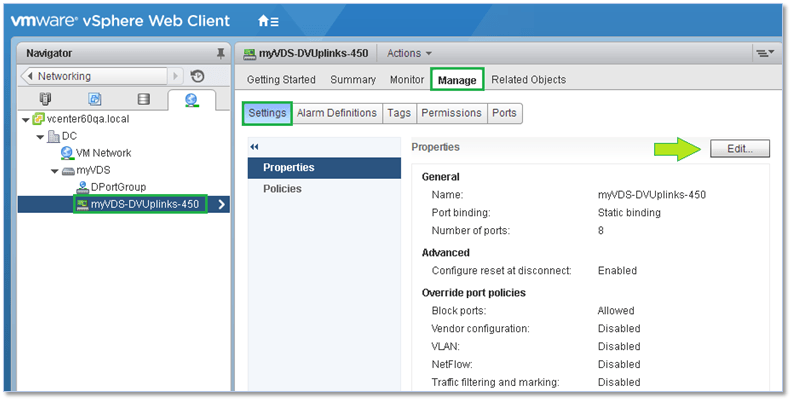792x401 pixels.
Task: Click the Port binding label
Action: (461, 213)
